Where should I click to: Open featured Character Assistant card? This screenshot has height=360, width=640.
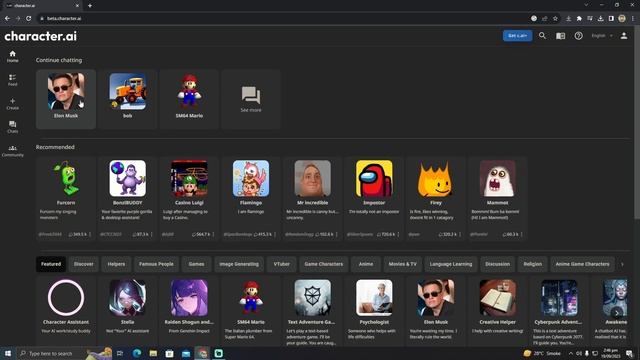point(66,312)
